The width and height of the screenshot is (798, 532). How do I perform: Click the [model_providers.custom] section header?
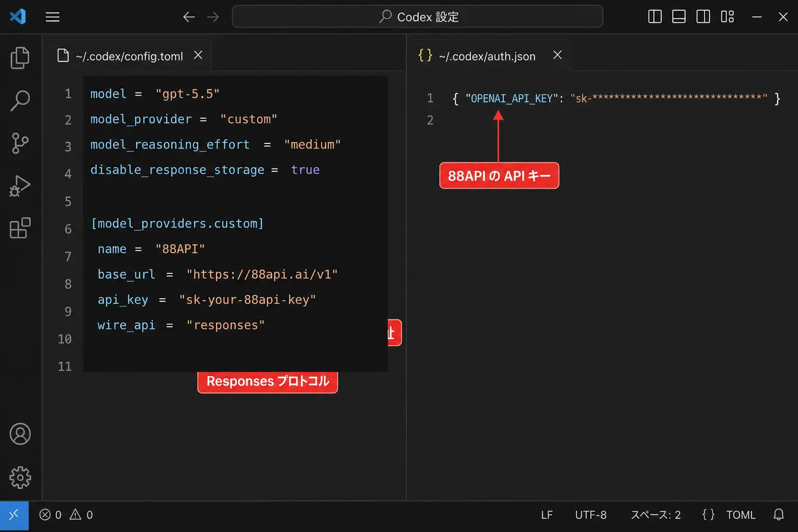(x=178, y=223)
